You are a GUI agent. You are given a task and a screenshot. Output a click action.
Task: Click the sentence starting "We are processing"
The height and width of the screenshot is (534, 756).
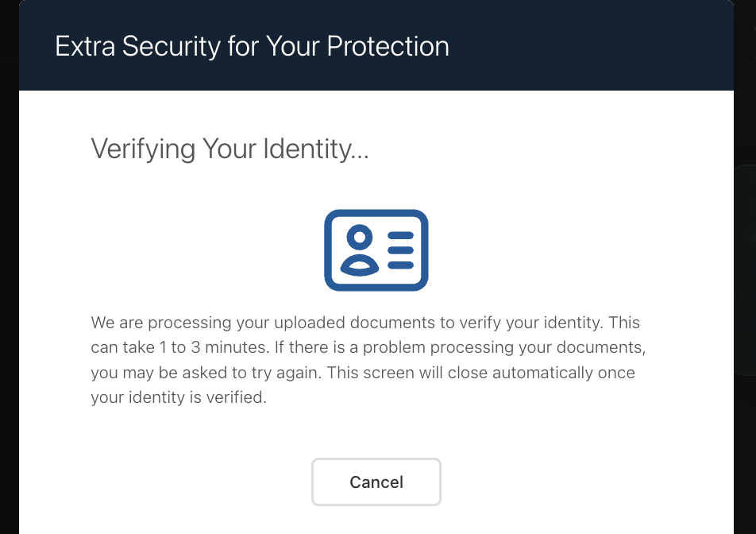[347, 323]
